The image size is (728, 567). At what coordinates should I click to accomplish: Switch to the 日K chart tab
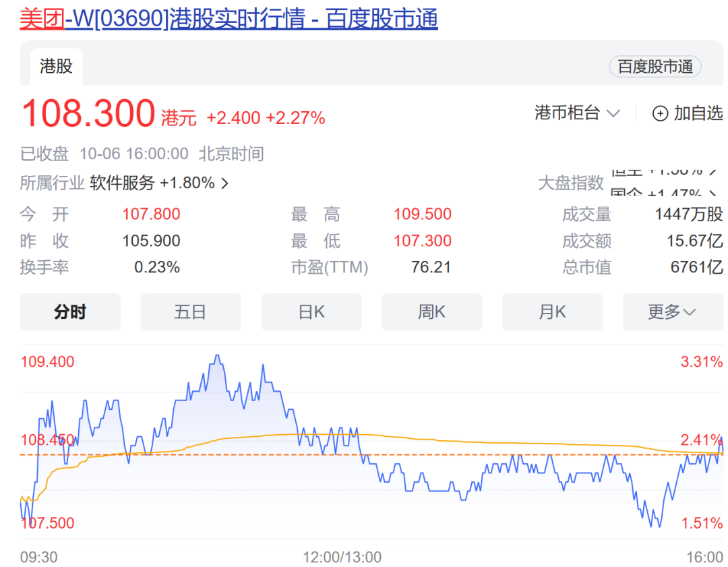[x=311, y=311]
